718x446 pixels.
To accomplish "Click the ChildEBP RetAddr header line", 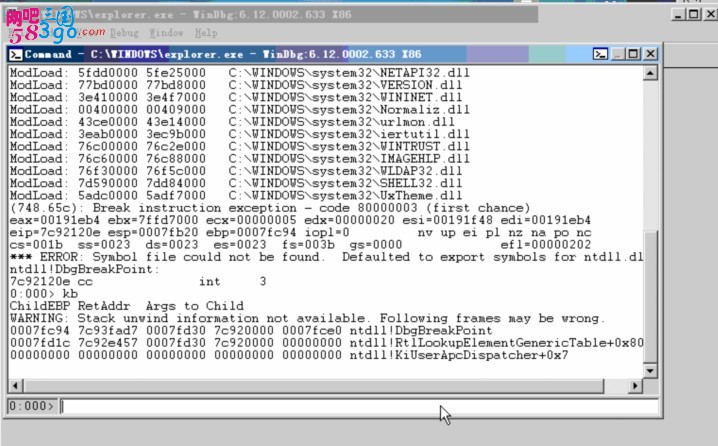I will click(127, 306).
